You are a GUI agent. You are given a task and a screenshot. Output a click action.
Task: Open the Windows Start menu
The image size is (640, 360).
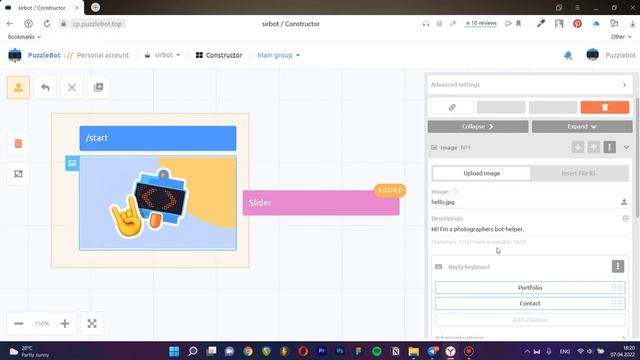coord(174,351)
